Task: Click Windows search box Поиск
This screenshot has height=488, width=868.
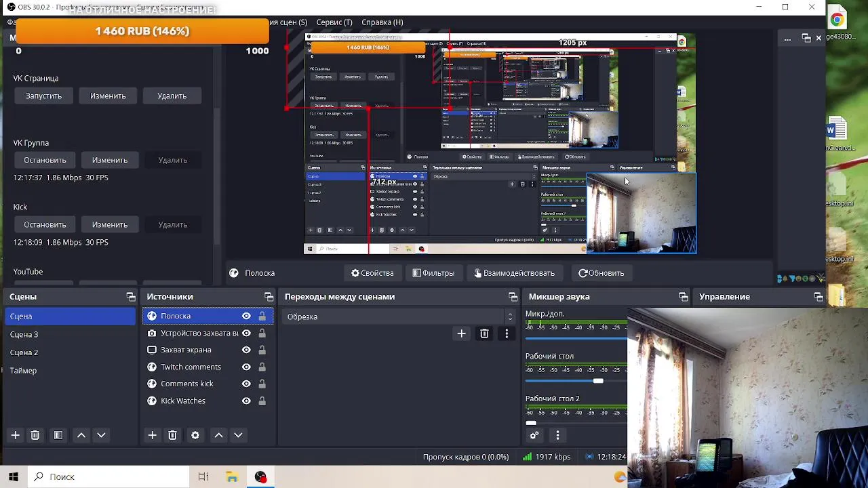Action: [108, 476]
